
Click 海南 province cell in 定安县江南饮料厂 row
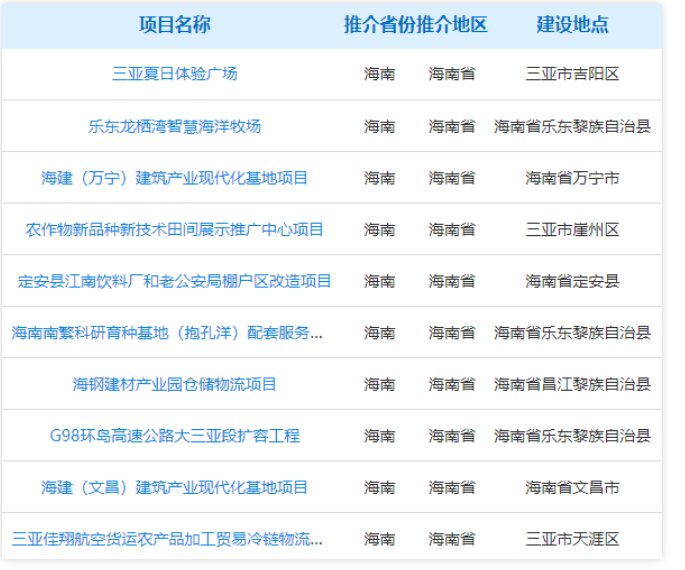pos(380,281)
